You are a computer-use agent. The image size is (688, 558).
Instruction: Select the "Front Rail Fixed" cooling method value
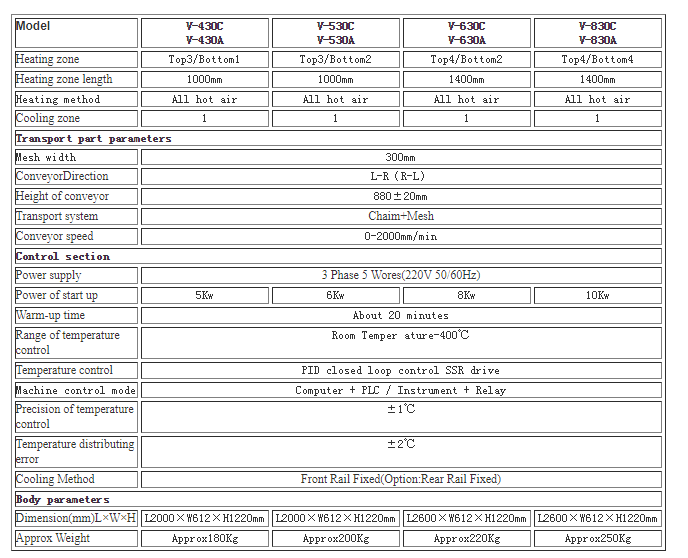(400, 480)
